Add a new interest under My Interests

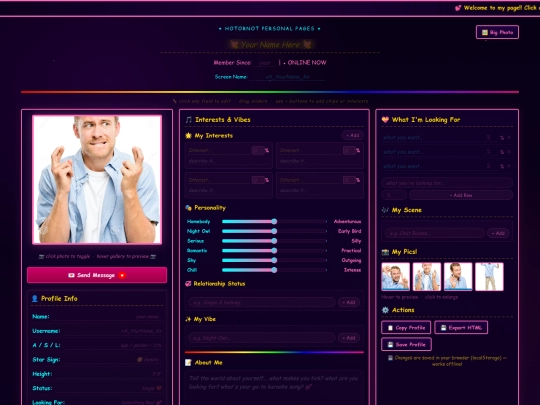click(352, 135)
